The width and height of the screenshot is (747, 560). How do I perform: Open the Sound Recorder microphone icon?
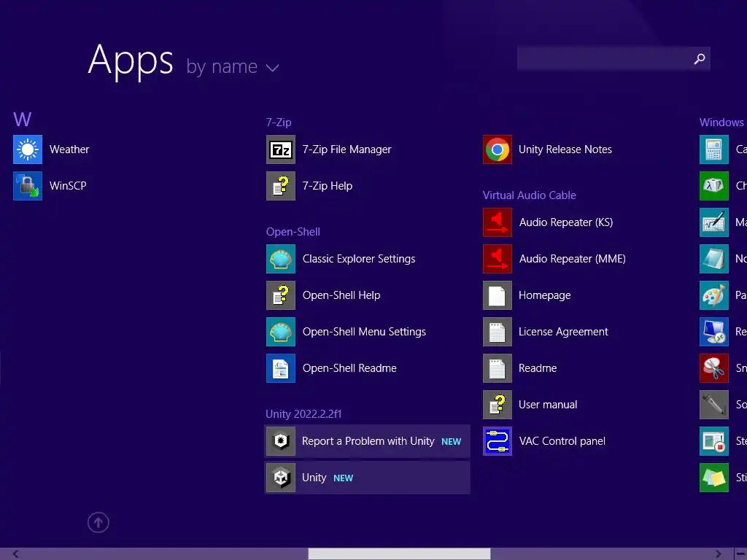(714, 405)
